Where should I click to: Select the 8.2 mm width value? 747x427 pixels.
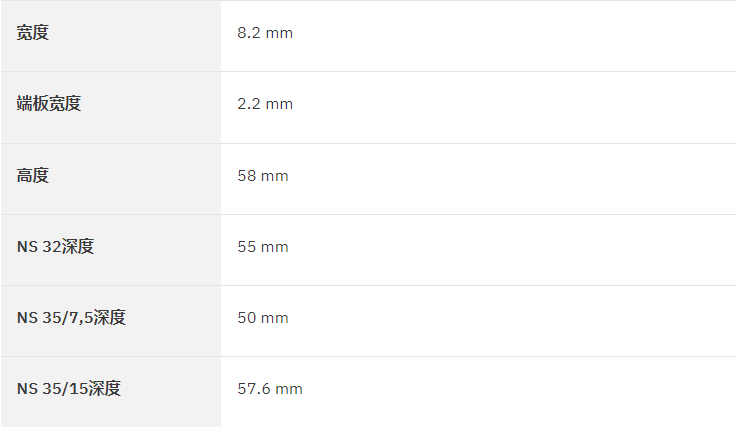tap(265, 33)
